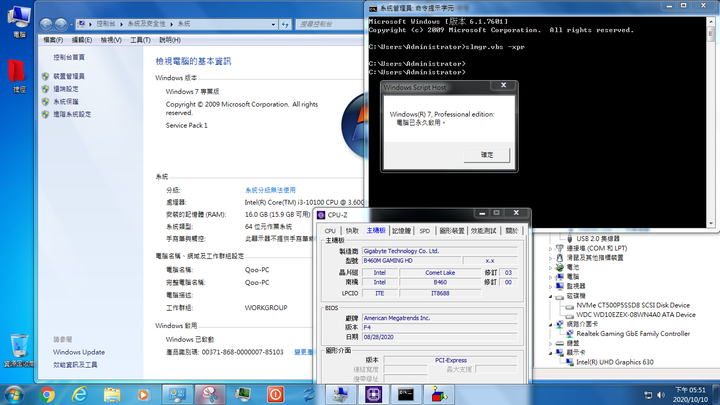Switch to 效能測試 tab in CPU-Z
The image size is (720, 405).
tap(484, 231)
